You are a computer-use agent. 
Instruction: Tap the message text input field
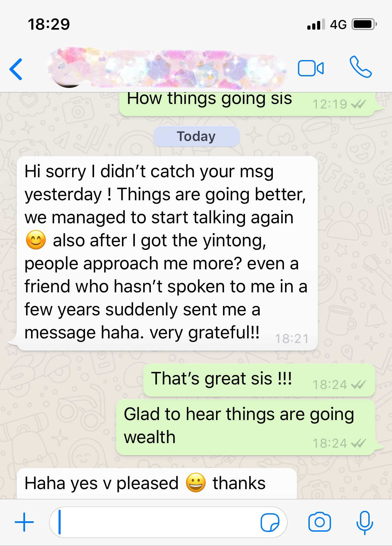tap(168, 522)
